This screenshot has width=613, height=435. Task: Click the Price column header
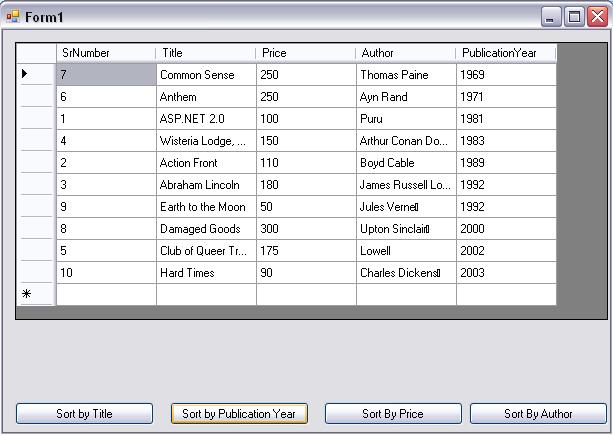306,53
